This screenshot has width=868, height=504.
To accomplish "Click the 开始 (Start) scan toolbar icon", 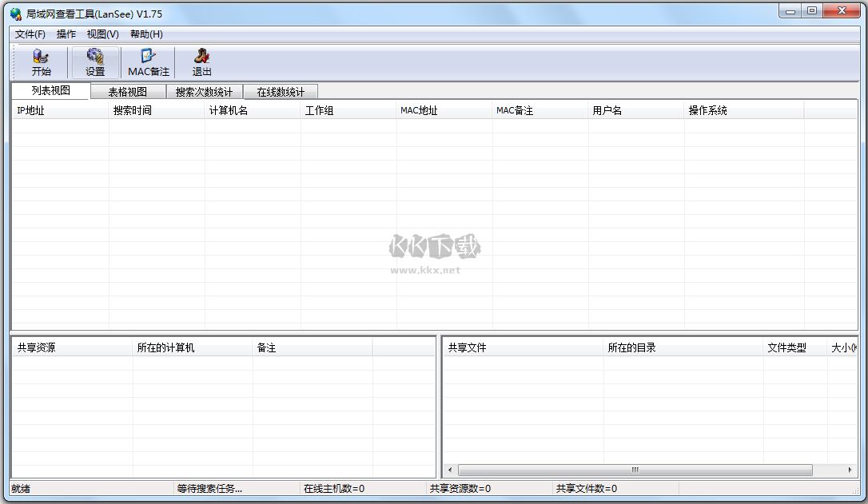I will (x=40, y=62).
